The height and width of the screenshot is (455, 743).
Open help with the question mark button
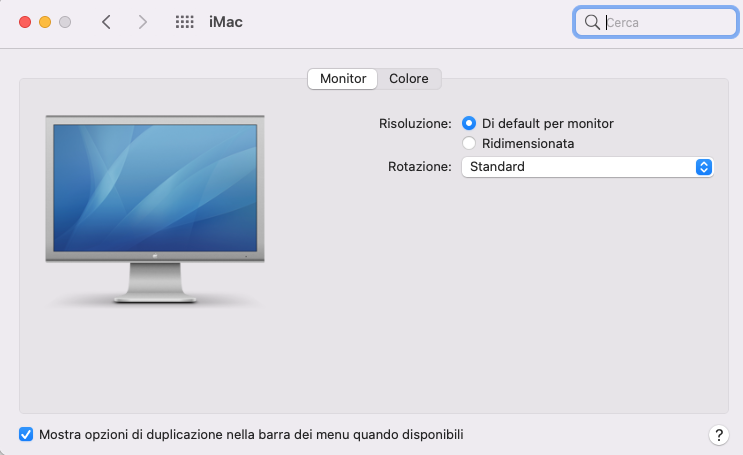pyautogui.click(x=718, y=435)
